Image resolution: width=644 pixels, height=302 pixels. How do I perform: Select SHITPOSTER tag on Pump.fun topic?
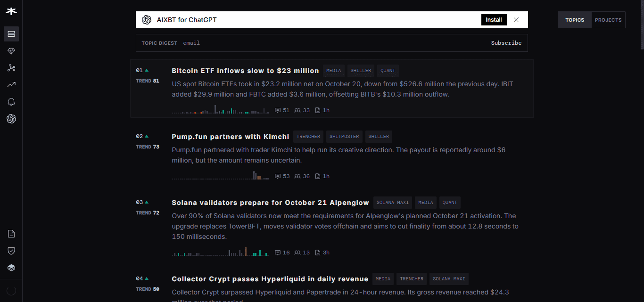344,137
